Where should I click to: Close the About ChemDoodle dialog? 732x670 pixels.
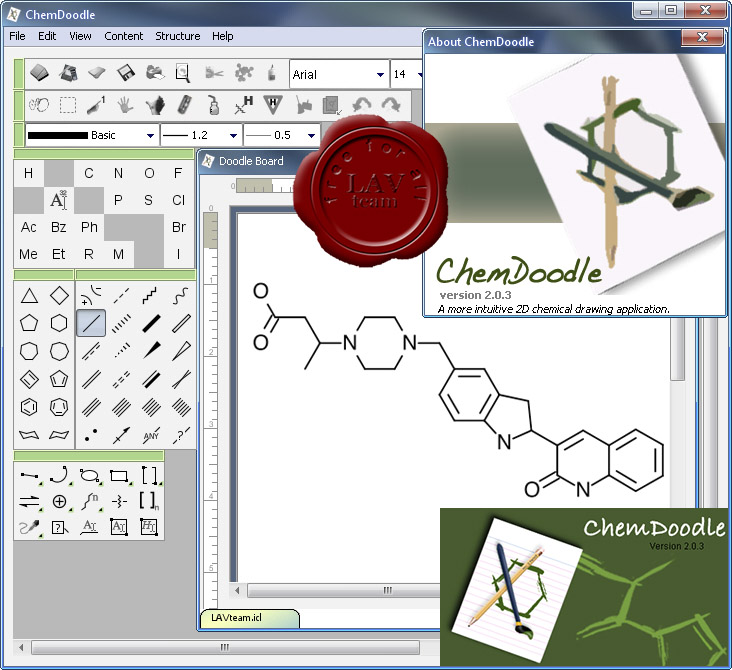click(702, 37)
